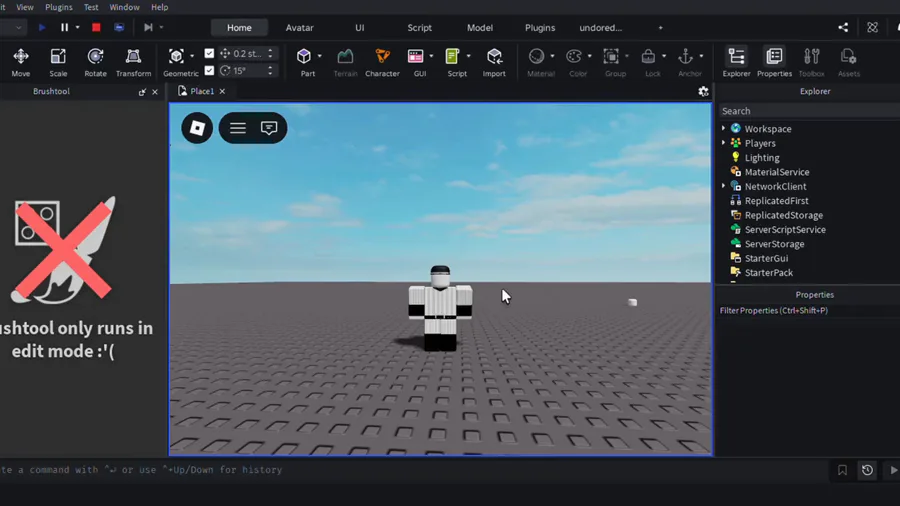This screenshot has width=900, height=506.
Task: Click the Roblox logo menu in viewport
Action: [197, 128]
